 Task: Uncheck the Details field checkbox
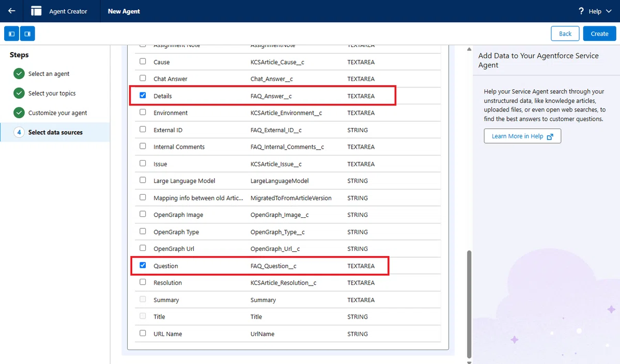click(143, 96)
